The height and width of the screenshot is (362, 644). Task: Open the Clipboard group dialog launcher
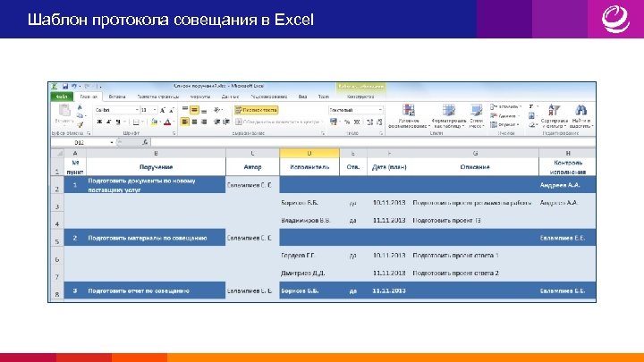coord(89,133)
